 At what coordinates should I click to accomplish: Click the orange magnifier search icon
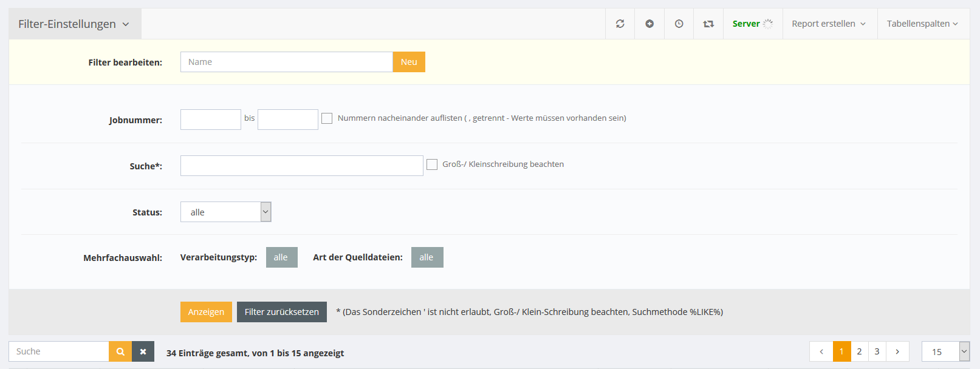click(x=120, y=351)
